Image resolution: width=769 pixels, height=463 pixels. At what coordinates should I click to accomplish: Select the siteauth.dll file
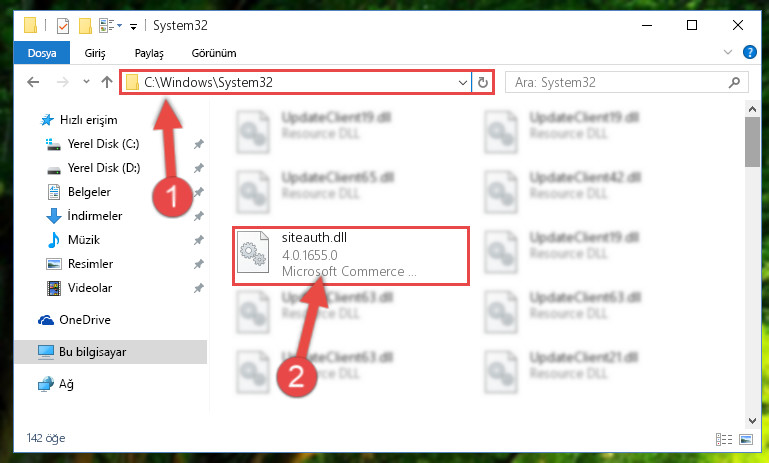[x=351, y=255]
